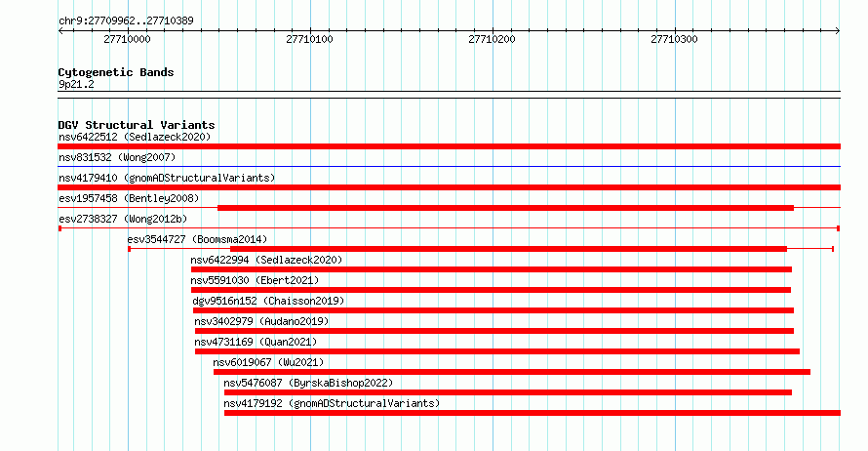The width and height of the screenshot is (868, 451).
Task: Click the red bar under nsv5591030 Ebert2021
Action: pyautogui.click(x=491, y=290)
